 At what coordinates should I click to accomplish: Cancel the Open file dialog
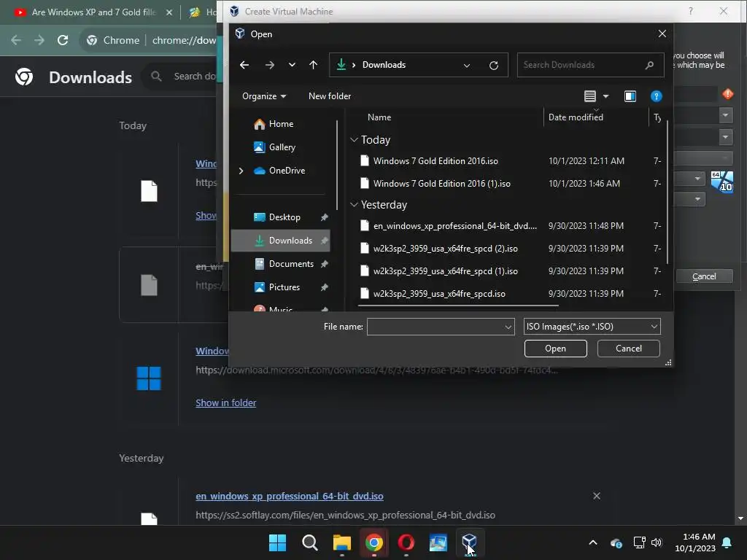[x=628, y=349]
